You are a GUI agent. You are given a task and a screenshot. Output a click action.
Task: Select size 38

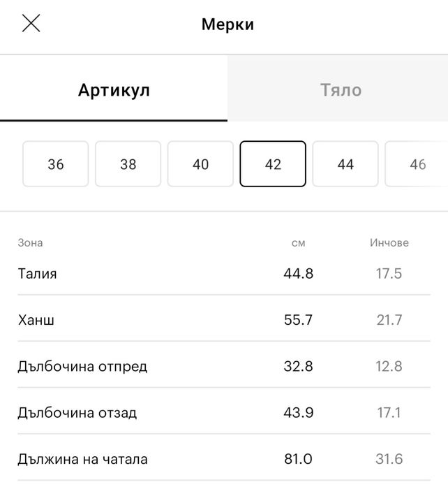[x=128, y=164]
